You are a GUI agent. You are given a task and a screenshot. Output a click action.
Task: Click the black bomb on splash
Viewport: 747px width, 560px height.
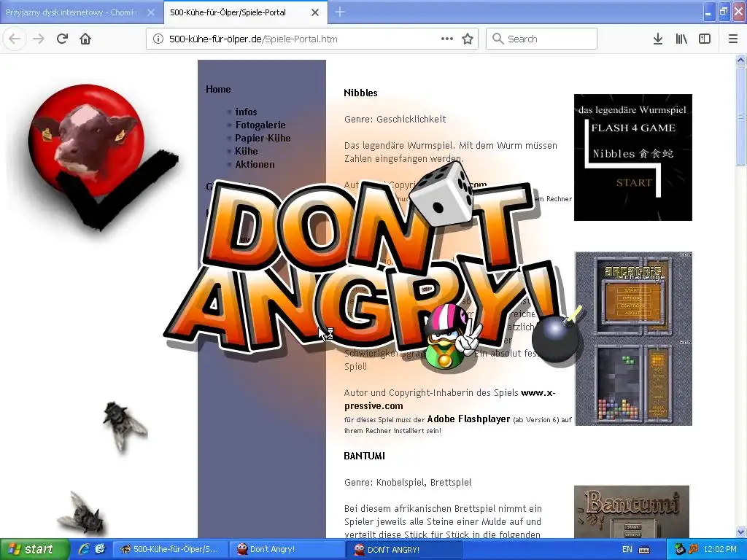click(555, 337)
